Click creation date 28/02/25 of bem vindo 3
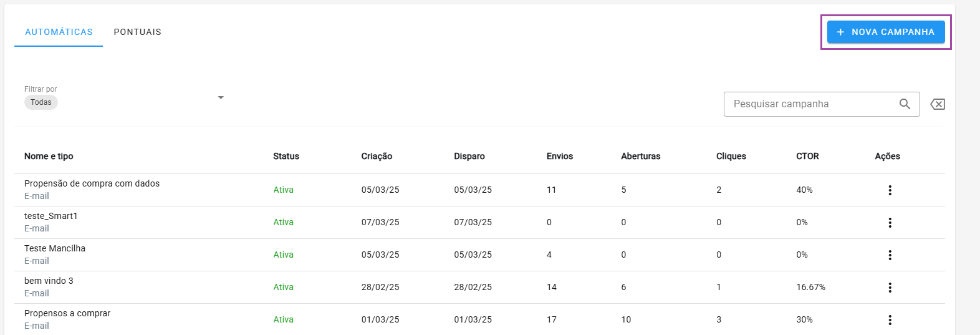This screenshot has height=335, width=980. (380, 287)
